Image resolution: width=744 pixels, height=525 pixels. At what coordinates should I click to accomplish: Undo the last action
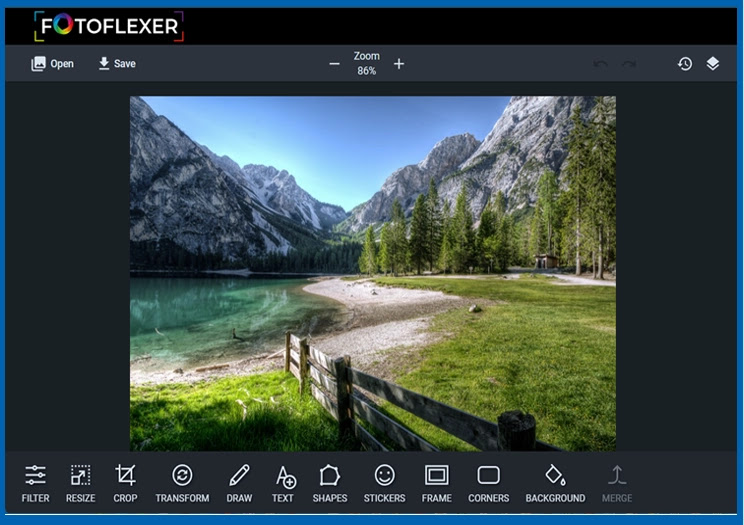(601, 64)
